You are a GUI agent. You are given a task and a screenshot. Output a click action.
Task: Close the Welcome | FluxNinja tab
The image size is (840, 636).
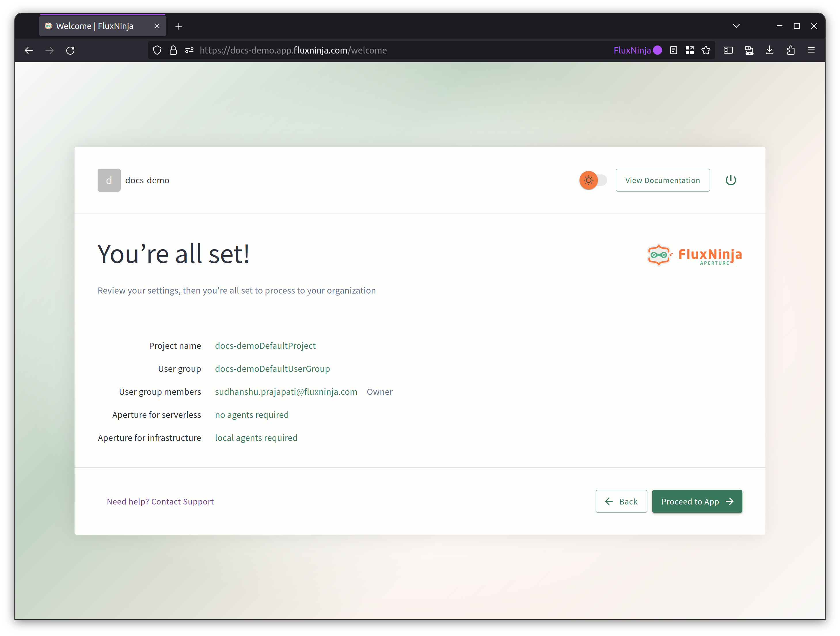[157, 26]
